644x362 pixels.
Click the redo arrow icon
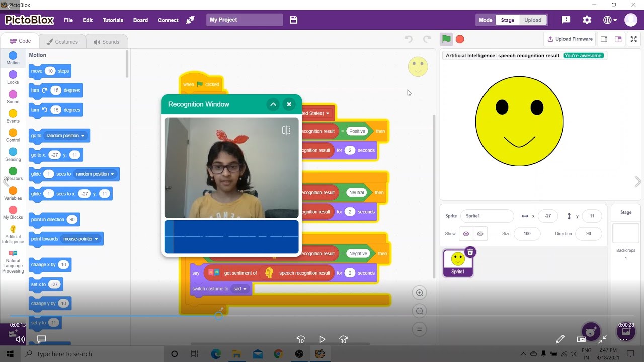427,39
